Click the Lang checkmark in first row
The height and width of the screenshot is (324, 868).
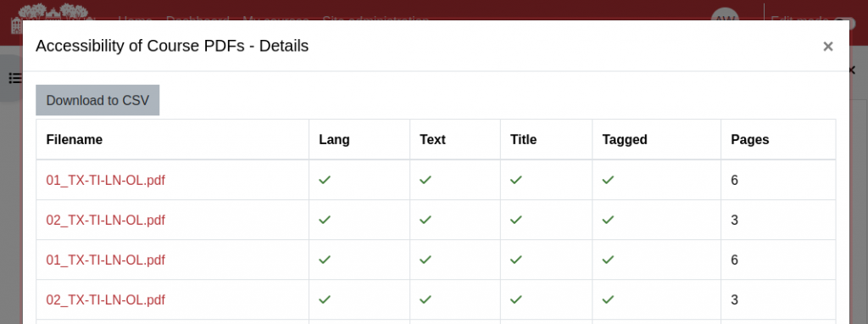325,180
